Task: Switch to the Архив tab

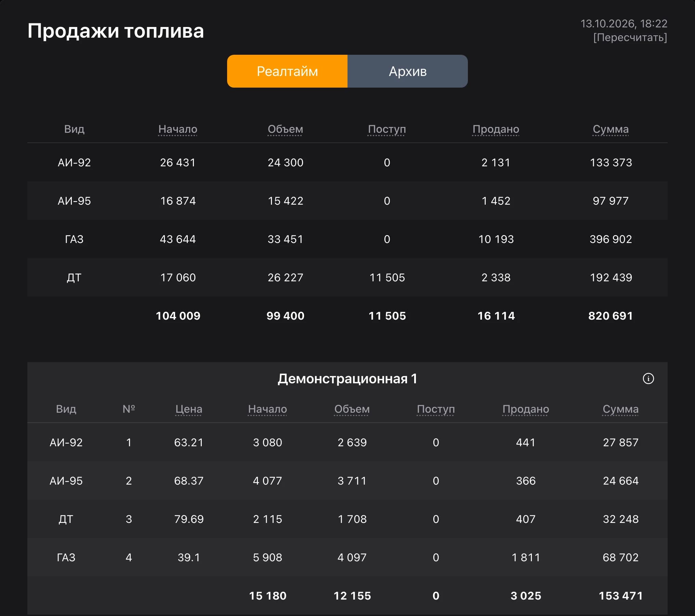Action: tap(408, 71)
